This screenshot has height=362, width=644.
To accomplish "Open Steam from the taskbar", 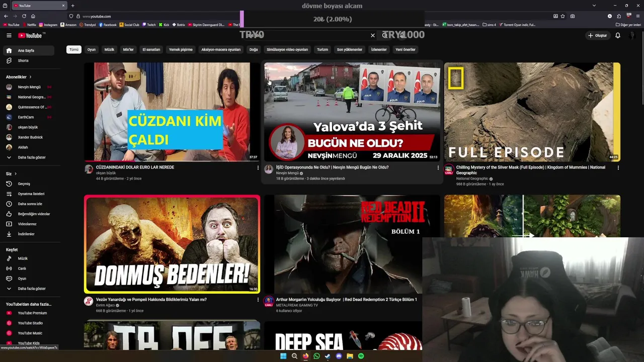I will tap(328, 356).
